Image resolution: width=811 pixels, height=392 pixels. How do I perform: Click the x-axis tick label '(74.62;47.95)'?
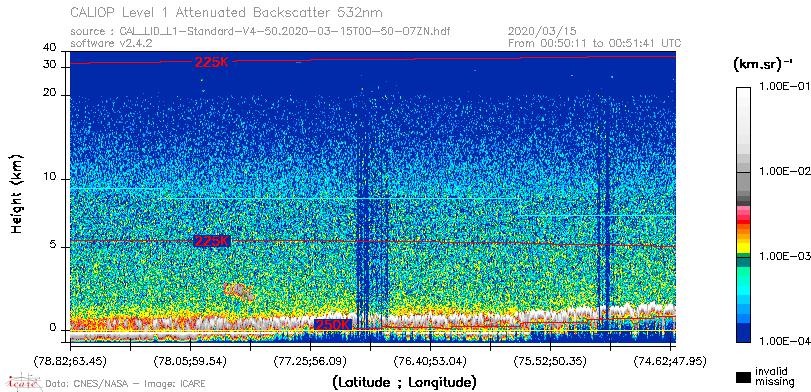[x=670, y=361]
